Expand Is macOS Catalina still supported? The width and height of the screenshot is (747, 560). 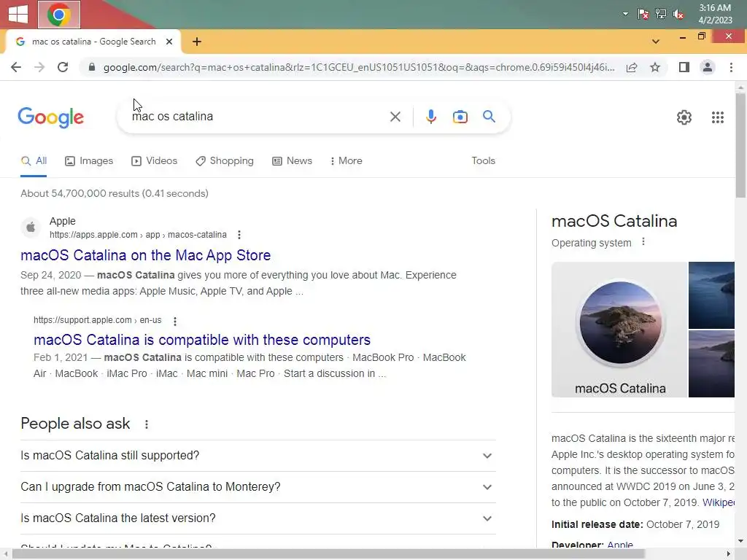coord(258,456)
